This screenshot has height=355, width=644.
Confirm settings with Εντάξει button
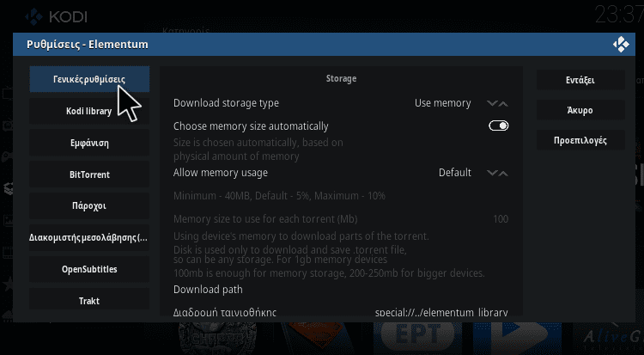click(580, 80)
